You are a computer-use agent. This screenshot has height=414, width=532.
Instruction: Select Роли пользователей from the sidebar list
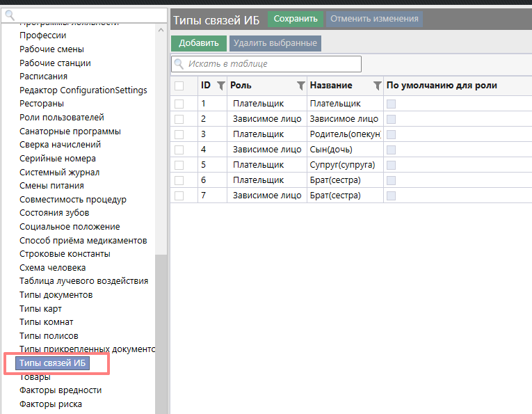pos(62,118)
